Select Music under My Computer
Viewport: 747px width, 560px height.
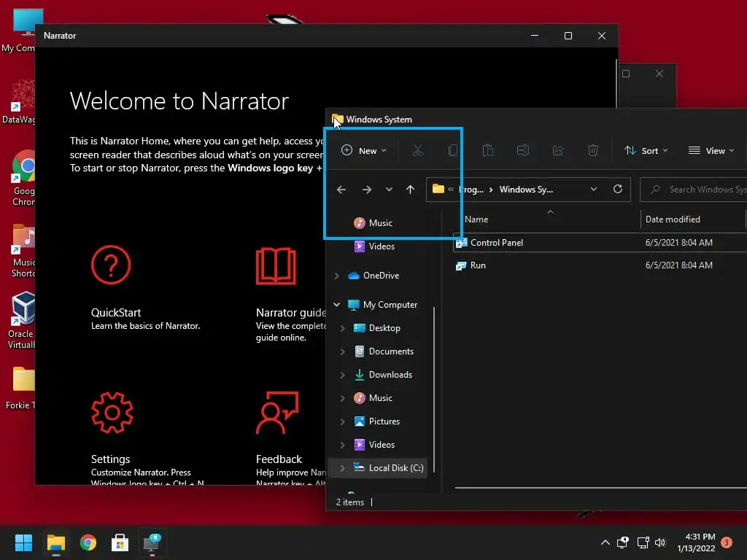coord(380,398)
